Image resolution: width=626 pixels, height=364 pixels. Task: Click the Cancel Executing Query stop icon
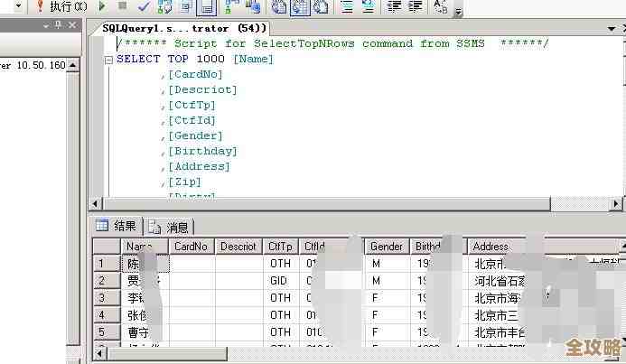[122, 6]
